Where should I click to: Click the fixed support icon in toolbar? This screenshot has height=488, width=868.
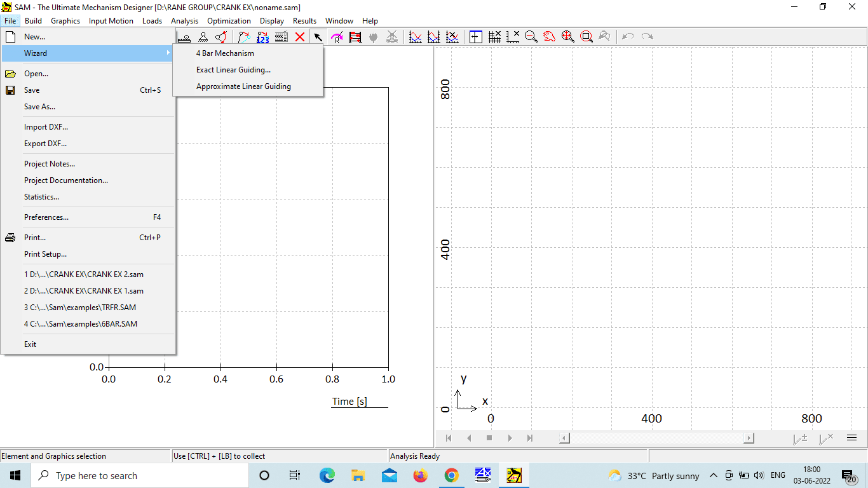tap(203, 37)
